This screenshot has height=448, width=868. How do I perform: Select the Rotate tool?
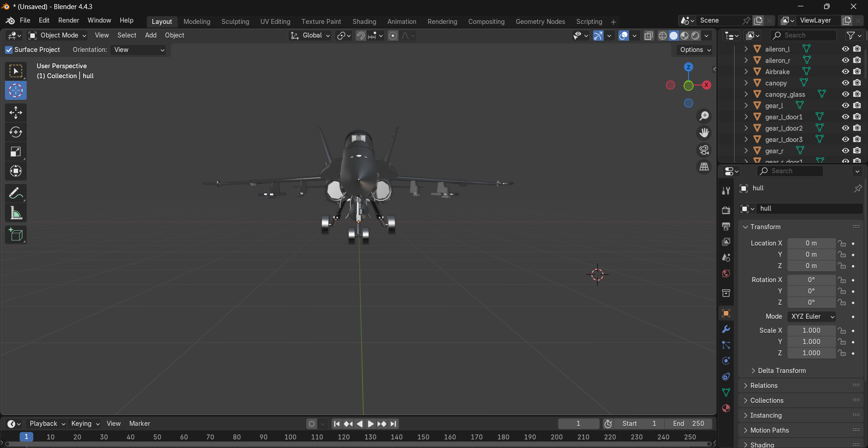coord(16,132)
